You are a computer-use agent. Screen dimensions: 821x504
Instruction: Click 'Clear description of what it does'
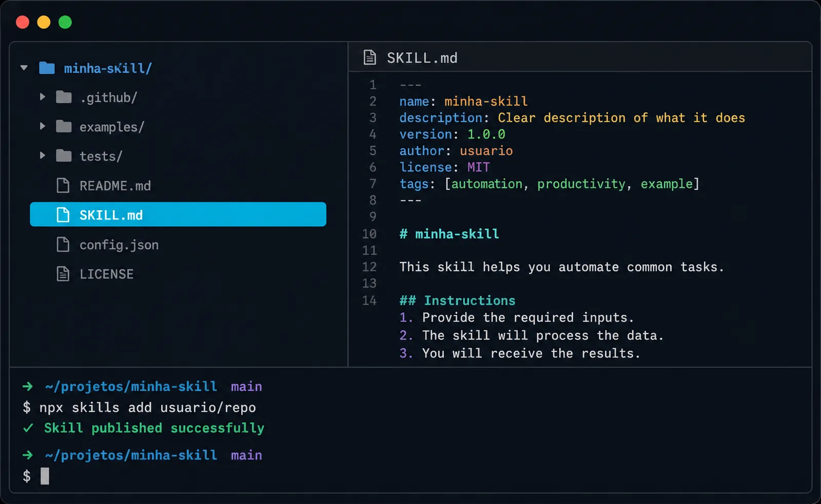coord(621,118)
